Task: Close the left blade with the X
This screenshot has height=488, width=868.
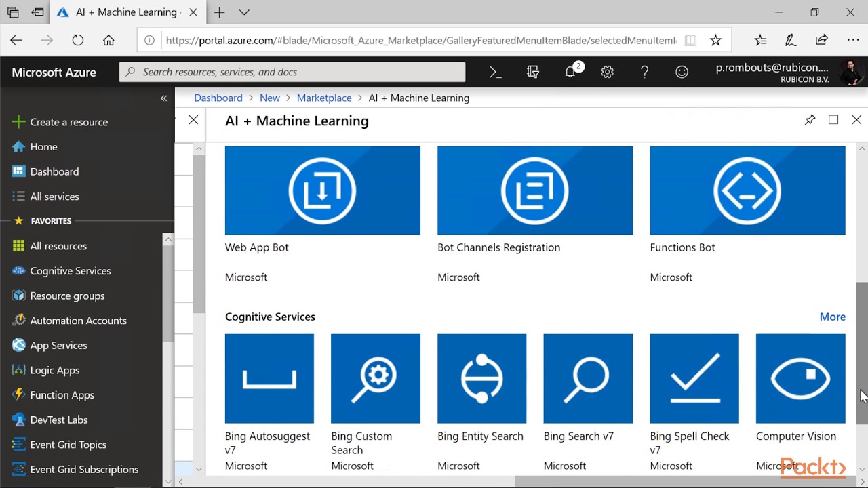Action: 193,120
